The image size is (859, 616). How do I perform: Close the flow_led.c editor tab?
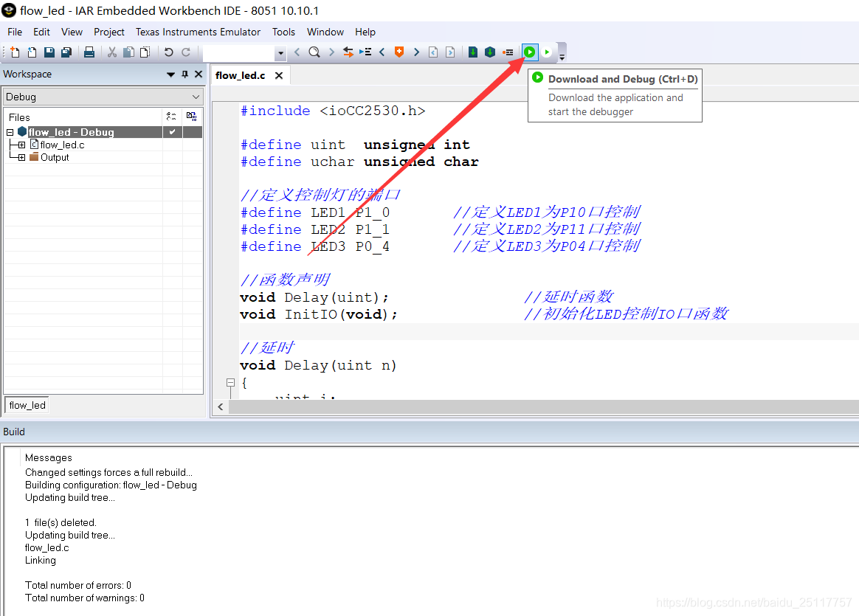tap(279, 75)
